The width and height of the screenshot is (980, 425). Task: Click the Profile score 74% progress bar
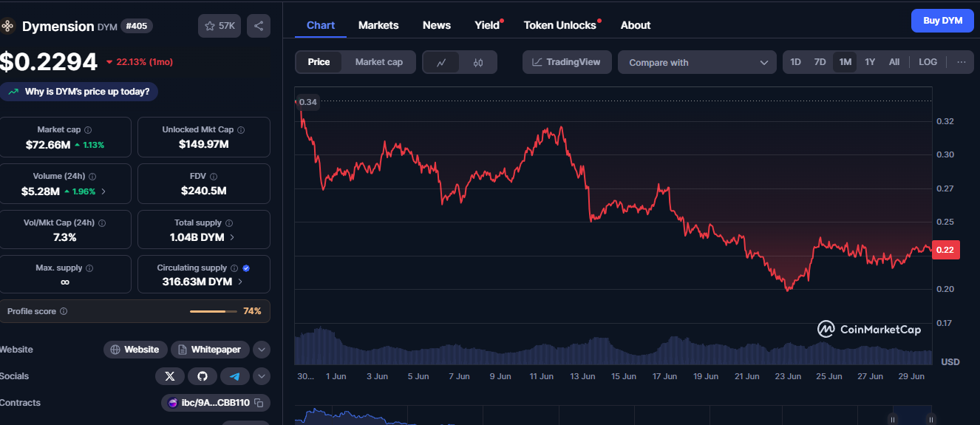click(x=212, y=311)
